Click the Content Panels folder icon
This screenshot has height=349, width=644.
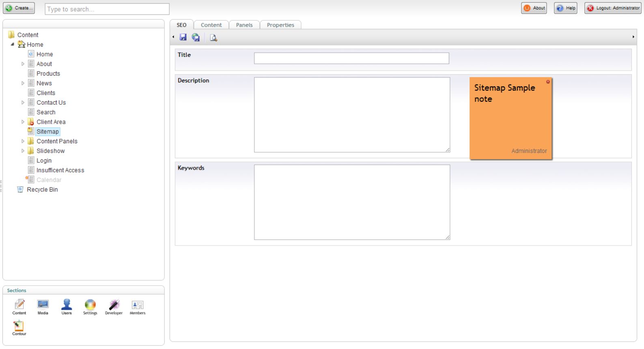click(x=31, y=141)
